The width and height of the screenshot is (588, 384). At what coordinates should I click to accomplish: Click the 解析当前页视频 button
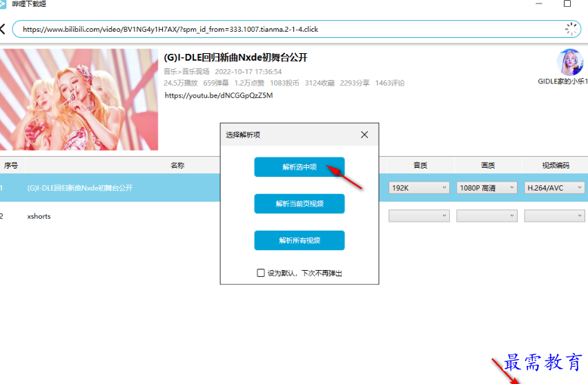300,204
